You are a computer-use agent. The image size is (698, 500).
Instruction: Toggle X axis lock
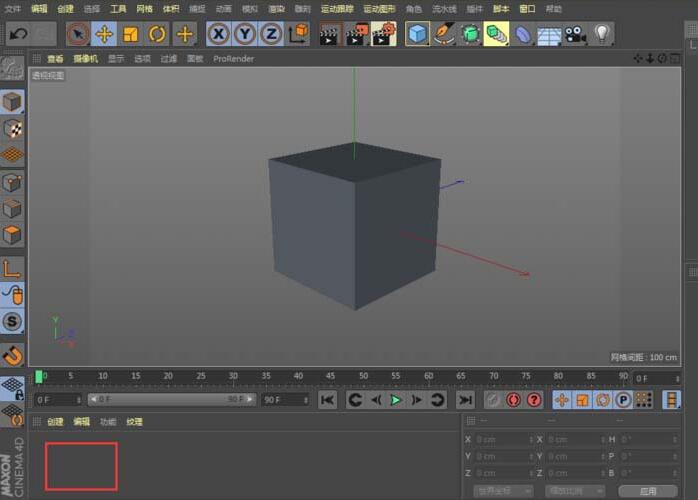click(x=218, y=34)
